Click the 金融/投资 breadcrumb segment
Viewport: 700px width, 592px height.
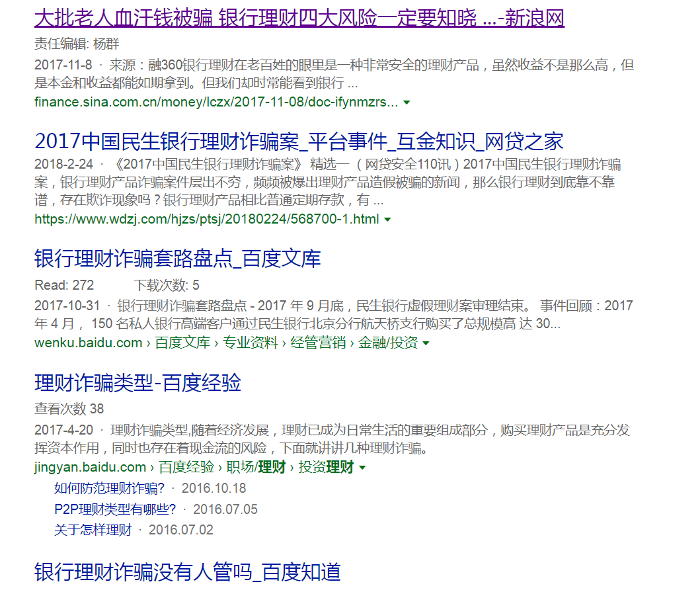pos(388,343)
